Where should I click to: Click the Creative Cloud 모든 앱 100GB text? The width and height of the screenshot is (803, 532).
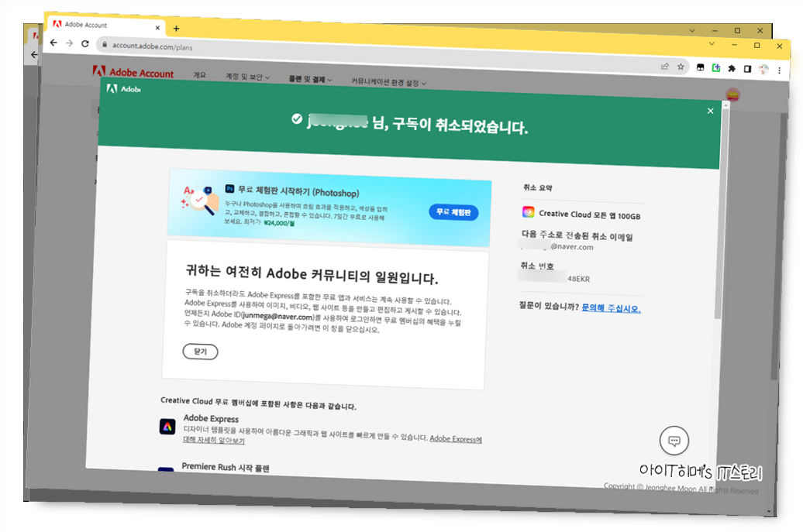click(x=589, y=215)
